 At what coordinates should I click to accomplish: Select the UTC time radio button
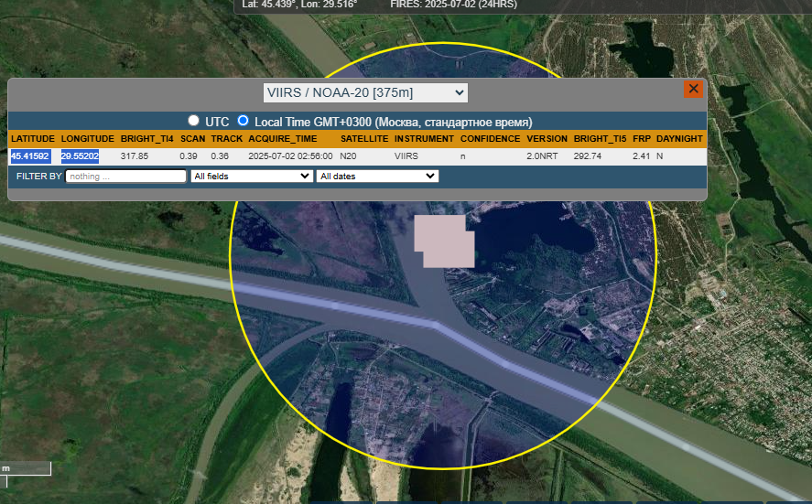click(x=193, y=121)
